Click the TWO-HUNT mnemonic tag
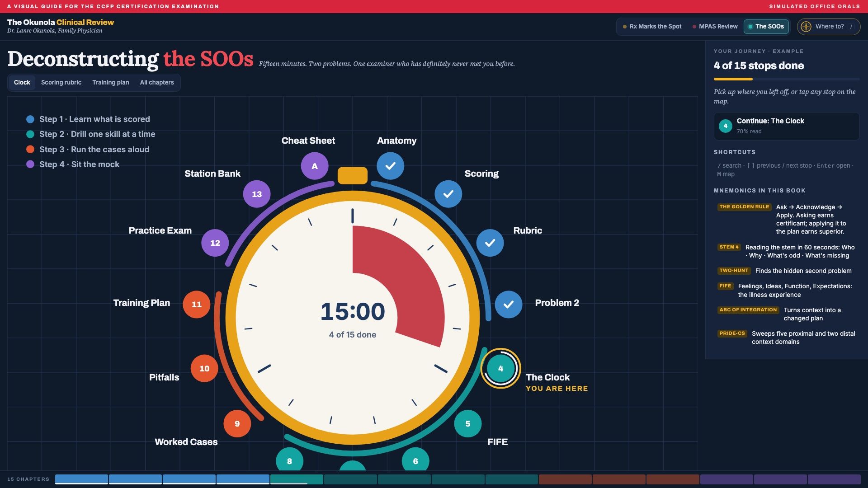 coord(734,271)
